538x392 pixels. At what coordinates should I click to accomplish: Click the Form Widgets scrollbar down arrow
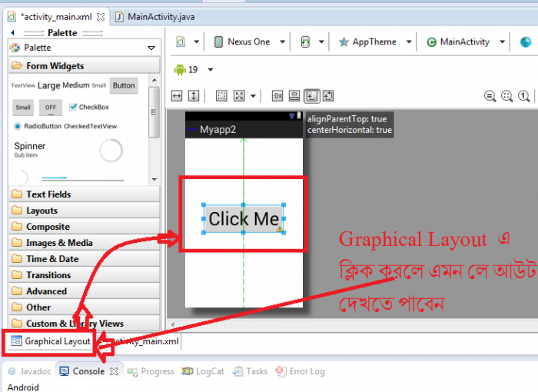pyautogui.click(x=154, y=180)
